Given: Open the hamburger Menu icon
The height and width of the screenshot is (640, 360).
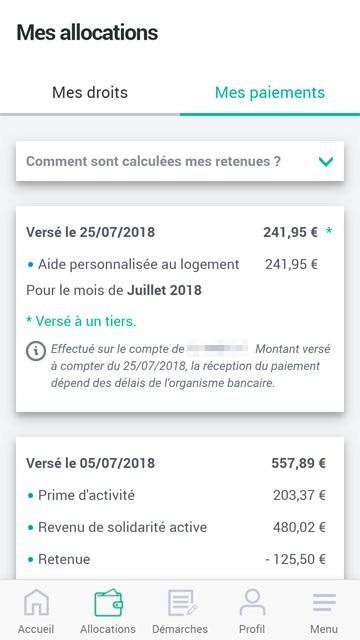Looking at the screenshot, I should tap(324, 603).
